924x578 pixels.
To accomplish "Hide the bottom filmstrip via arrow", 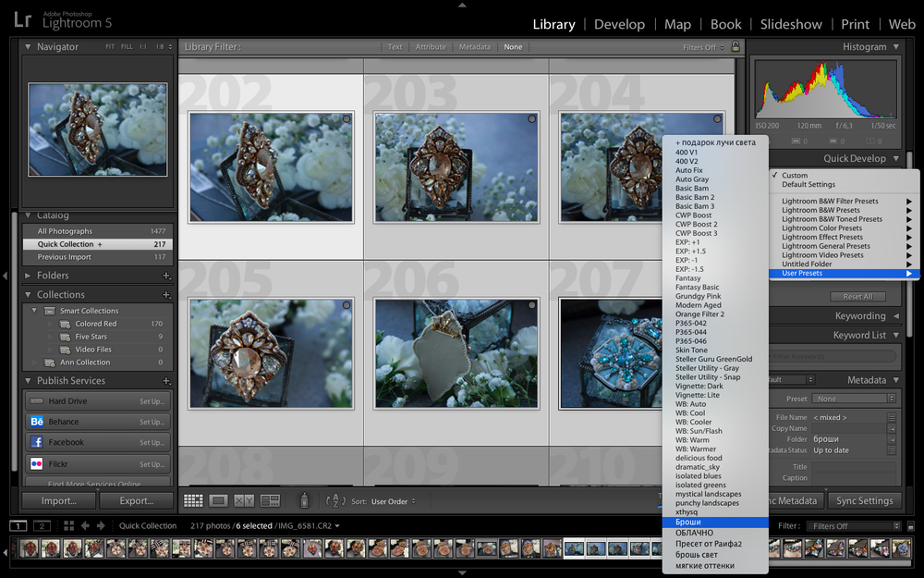I will tap(462, 572).
